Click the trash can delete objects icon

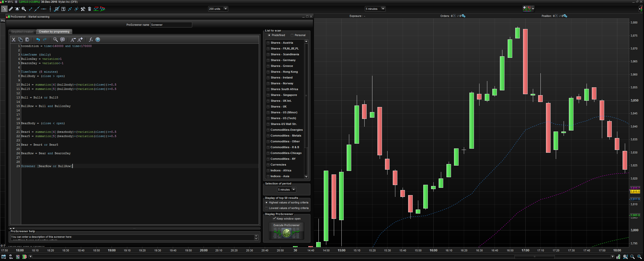[x=89, y=9]
